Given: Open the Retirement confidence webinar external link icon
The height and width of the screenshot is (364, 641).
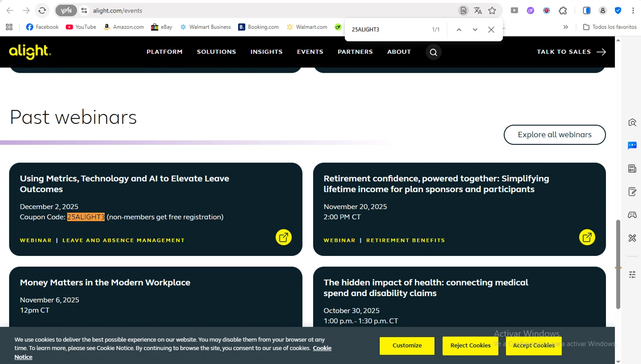Looking at the screenshot, I should 587,237.
